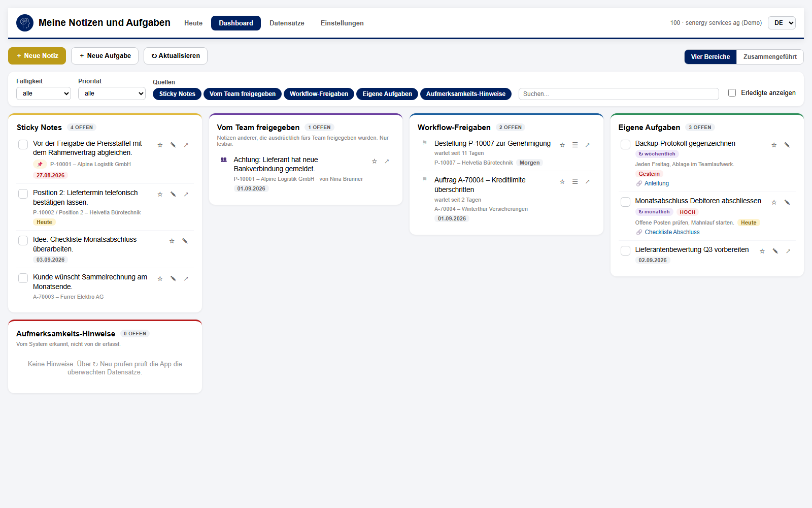Complete the Backup-Protokoll gegenzeichnen task

tap(625, 145)
